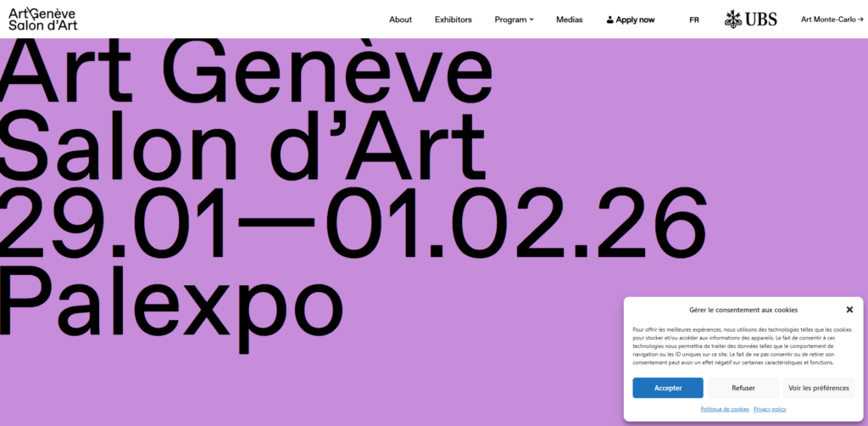The image size is (868, 426).
Task: Click the UBS sponsor wordmark
Action: pos(761,19)
